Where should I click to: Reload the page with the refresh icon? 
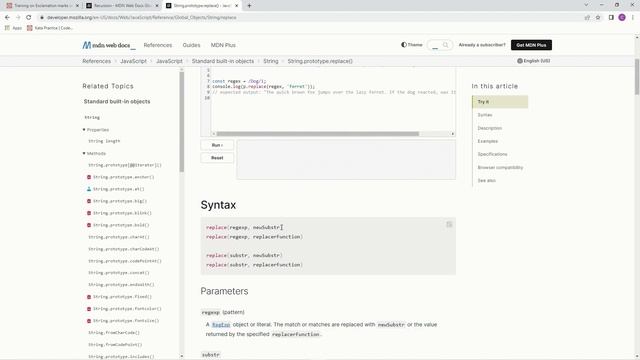pos(29,18)
